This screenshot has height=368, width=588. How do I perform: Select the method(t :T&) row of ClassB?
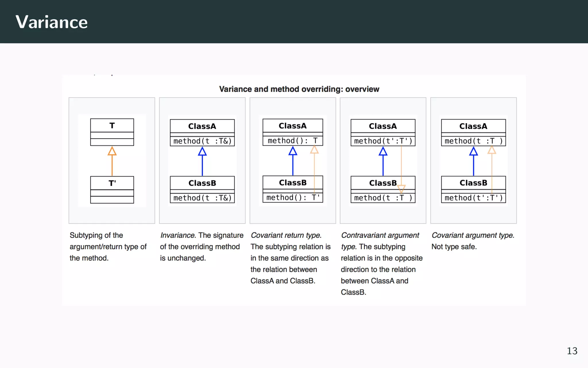[x=202, y=198]
